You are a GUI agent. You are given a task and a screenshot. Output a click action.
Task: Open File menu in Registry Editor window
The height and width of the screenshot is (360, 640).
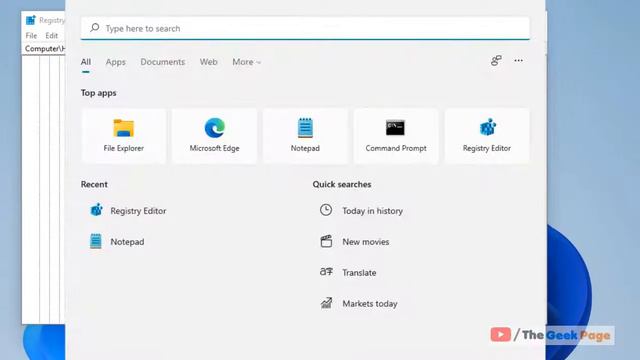[31, 36]
